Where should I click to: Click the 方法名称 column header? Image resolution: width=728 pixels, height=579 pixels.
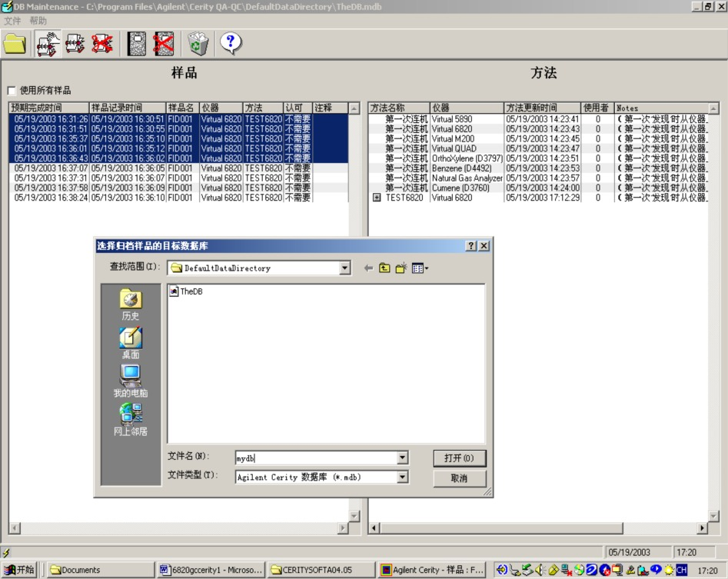[399, 108]
